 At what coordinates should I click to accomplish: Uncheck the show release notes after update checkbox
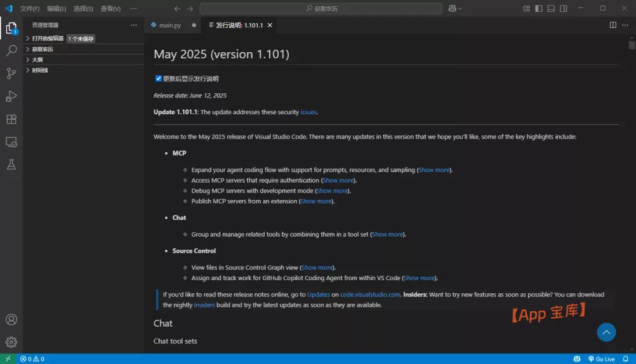pos(158,79)
